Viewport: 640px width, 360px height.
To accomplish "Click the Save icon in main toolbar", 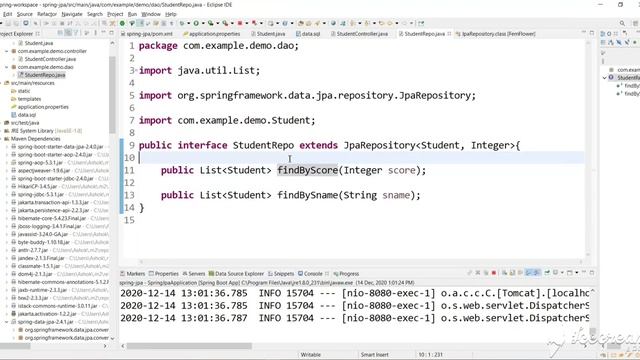I will coord(8,23).
